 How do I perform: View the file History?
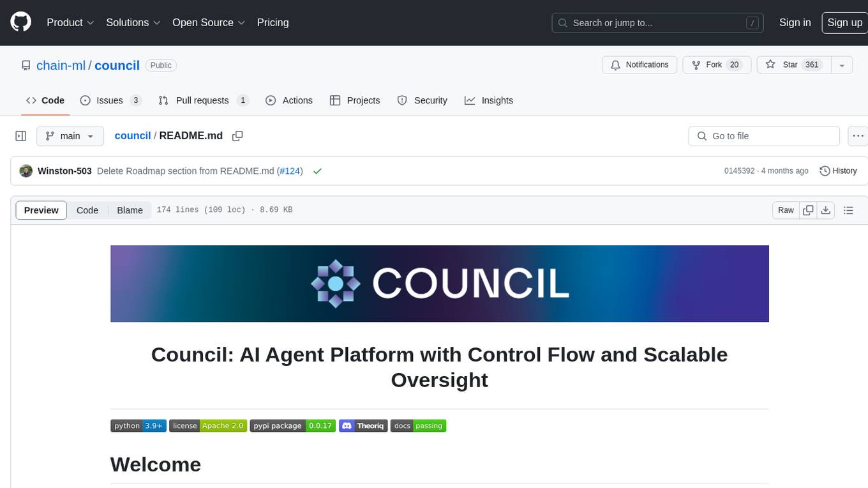[x=838, y=171]
